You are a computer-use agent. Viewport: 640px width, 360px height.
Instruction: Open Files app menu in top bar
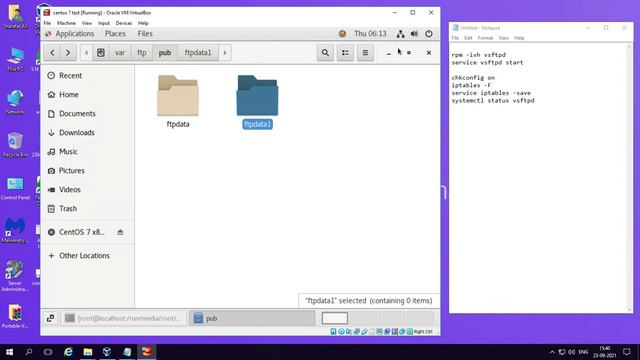click(145, 34)
